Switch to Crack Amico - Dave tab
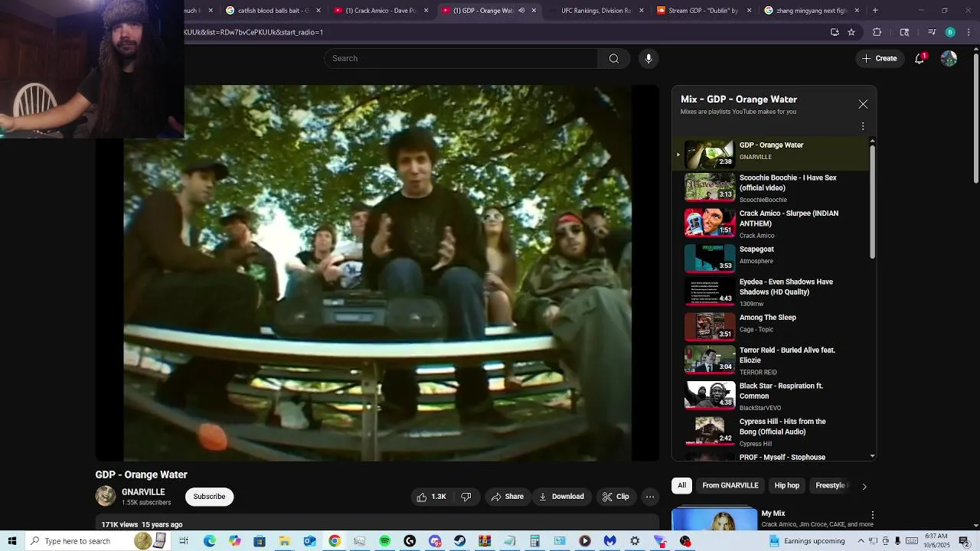Viewport: 980px width, 551px height. pyautogui.click(x=380, y=11)
